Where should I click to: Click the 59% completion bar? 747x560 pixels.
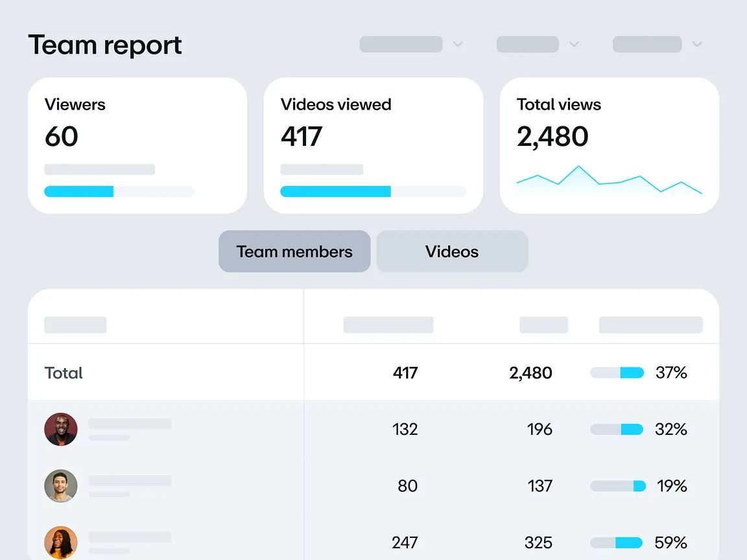pos(617,542)
